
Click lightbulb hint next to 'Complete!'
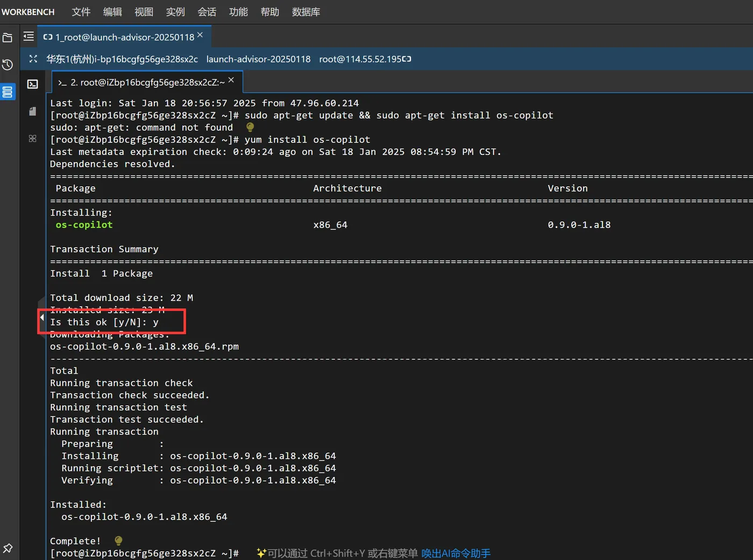[x=118, y=541]
